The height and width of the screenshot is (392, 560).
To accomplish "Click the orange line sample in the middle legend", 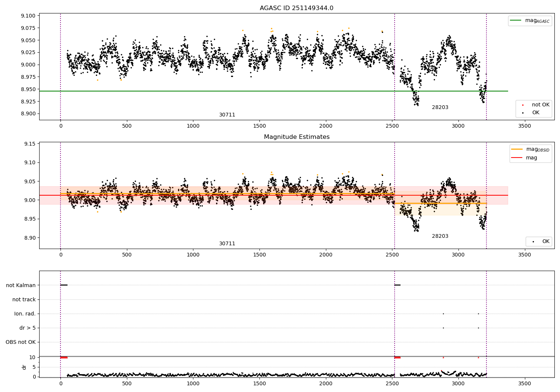I will click(x=517, y=149).
